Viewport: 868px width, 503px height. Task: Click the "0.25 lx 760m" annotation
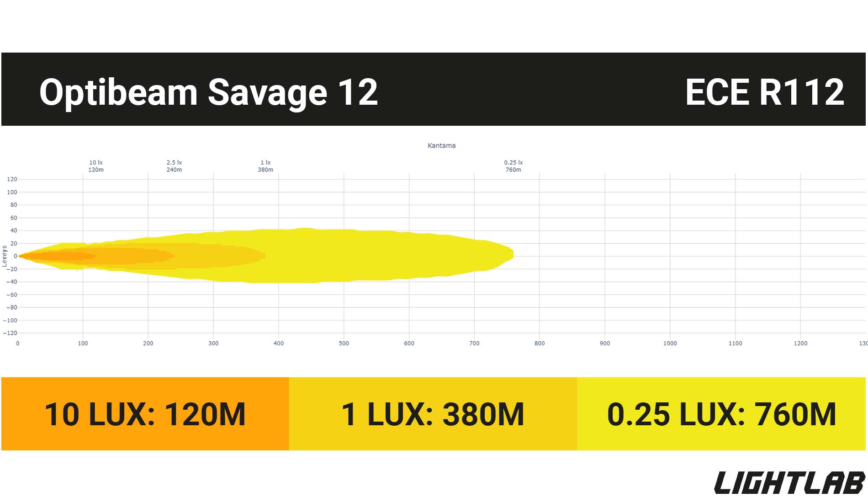[x=513, y=166]
